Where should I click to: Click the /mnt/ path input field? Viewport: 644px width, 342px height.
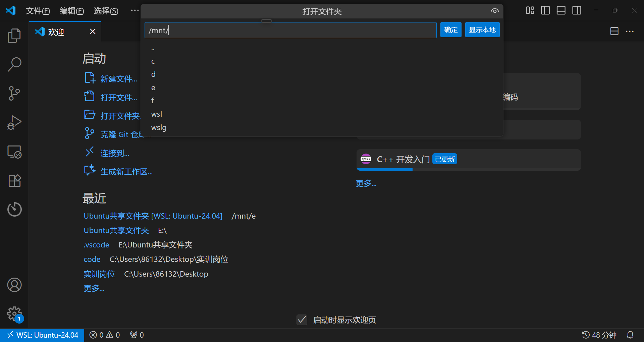[x=290, y=30]
